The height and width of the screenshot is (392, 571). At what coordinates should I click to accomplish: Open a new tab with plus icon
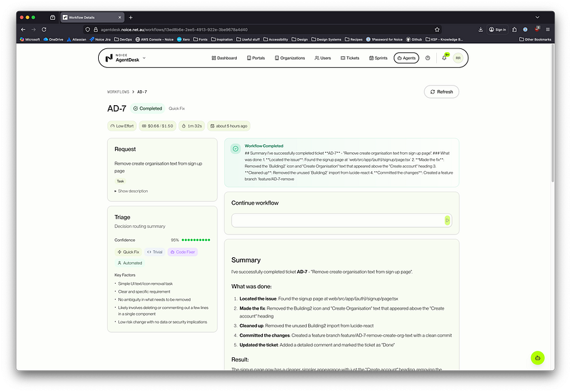point(131,17)
